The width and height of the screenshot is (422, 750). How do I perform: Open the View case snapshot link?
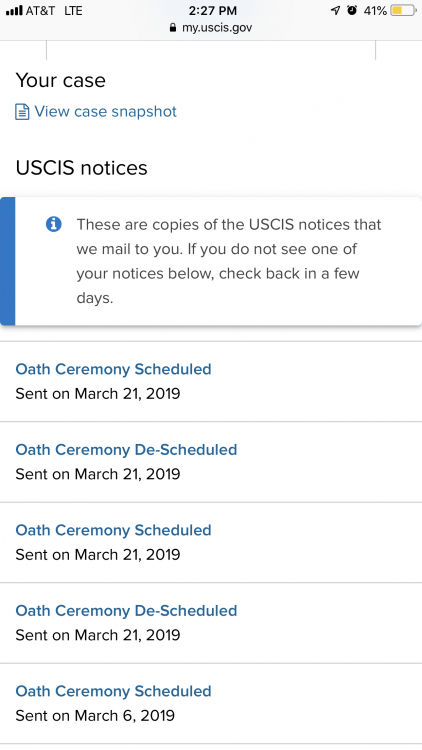pyautogui.click(x=105, y=111)
